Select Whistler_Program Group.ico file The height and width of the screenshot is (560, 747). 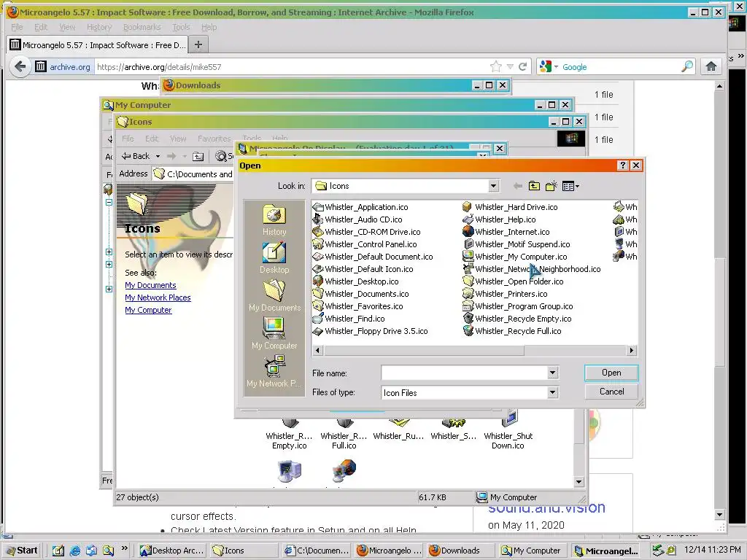tap(518, 306)
